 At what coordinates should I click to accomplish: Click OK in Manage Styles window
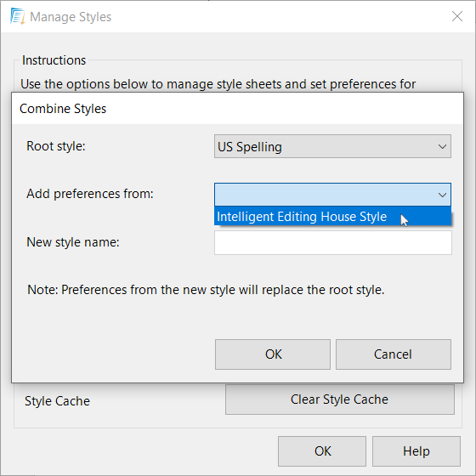click(322, 451)
